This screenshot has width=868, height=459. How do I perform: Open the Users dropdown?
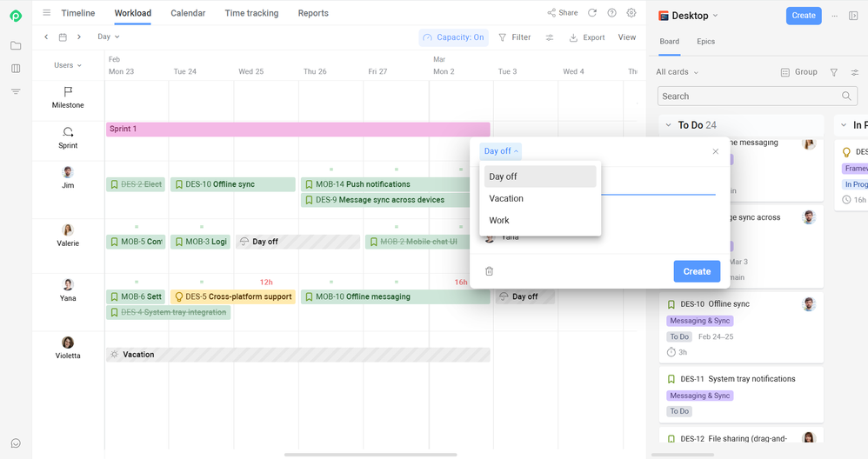[x=68, y=65]
